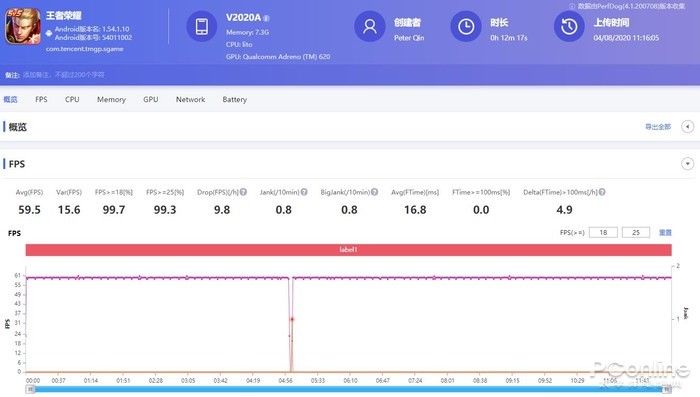
Task: Click the left handle of timeline range slider
Action: tap(30, 389)
